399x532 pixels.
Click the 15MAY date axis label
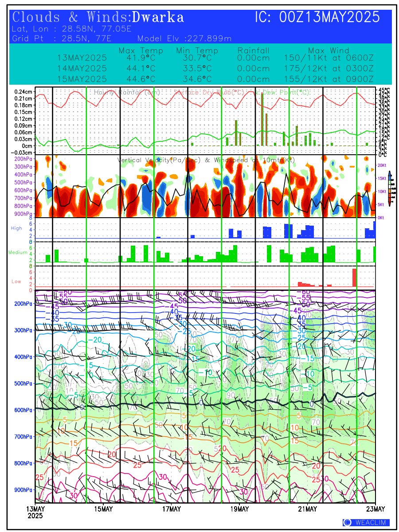point(103,509)
